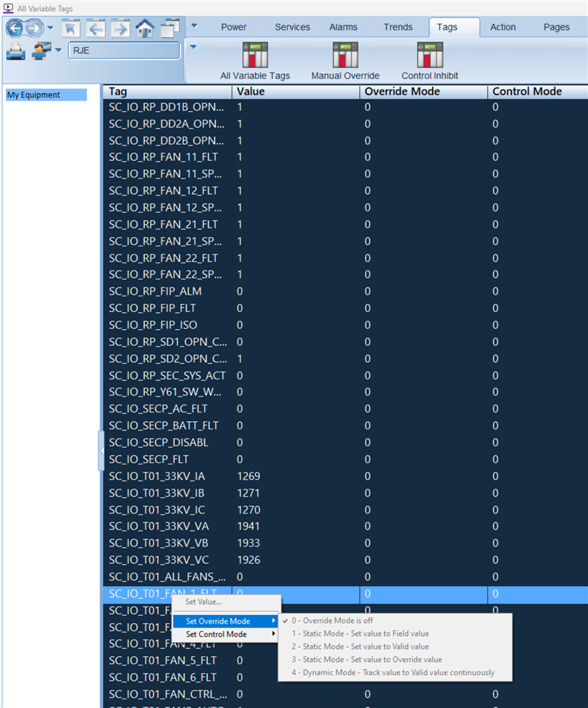Open dropdown arrow next to user login icon
The width and height of the screenshot is (588, 708).
[x=59, y=50]
